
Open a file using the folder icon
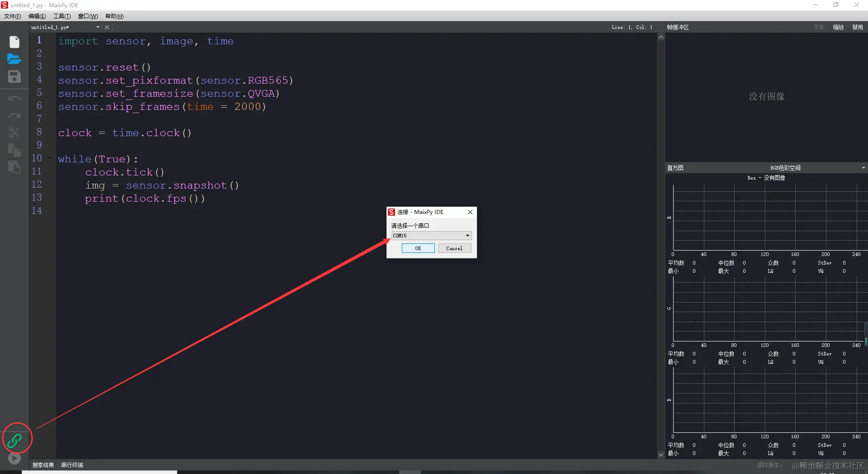pos(14,59)
